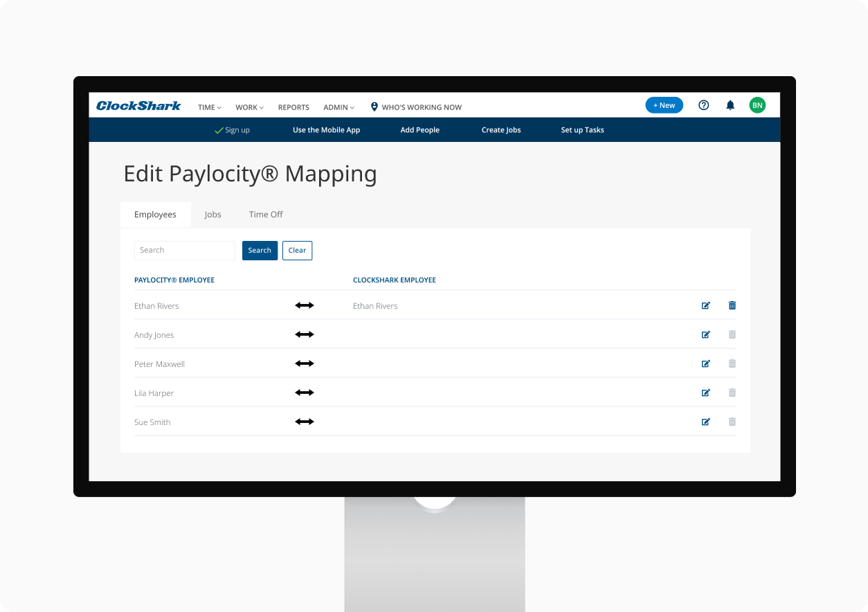Switch to the Time Off tab
The height and width of the screenshot is (612, 868).
[x=266, y=215]
